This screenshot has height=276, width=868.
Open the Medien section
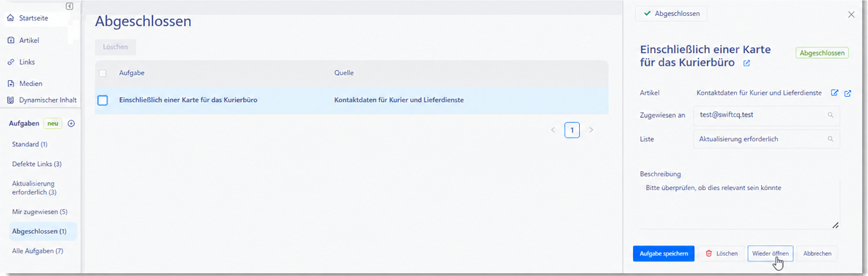31,83
